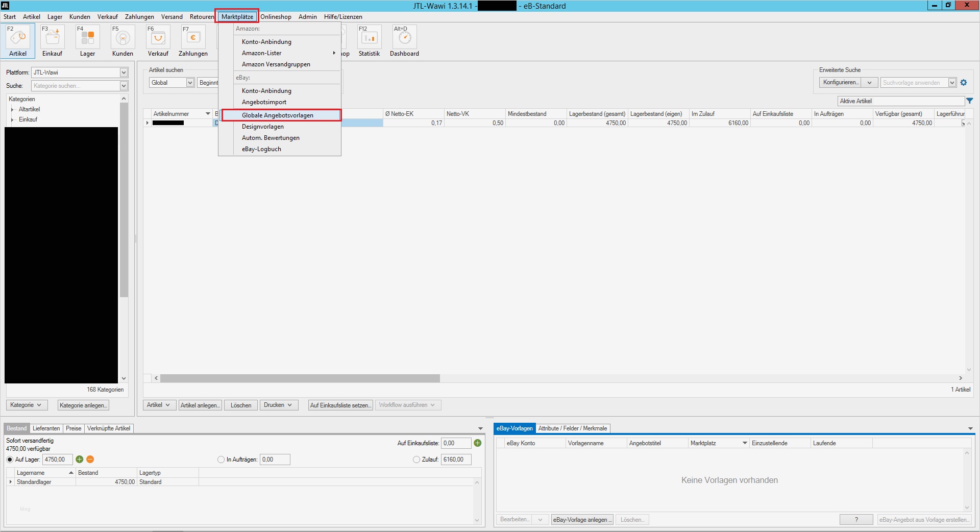Click the Löschen button below article list
The height and width of the screenshot is (532, 980).
point(241,405)
